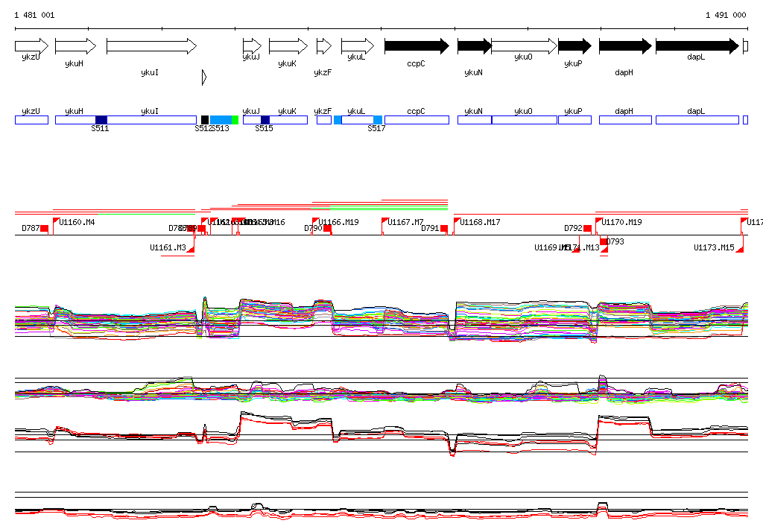This screenshot has width=763, height=532.
Task: Click the small ykzF gene arrow
Action: click(x=324, y=46)
